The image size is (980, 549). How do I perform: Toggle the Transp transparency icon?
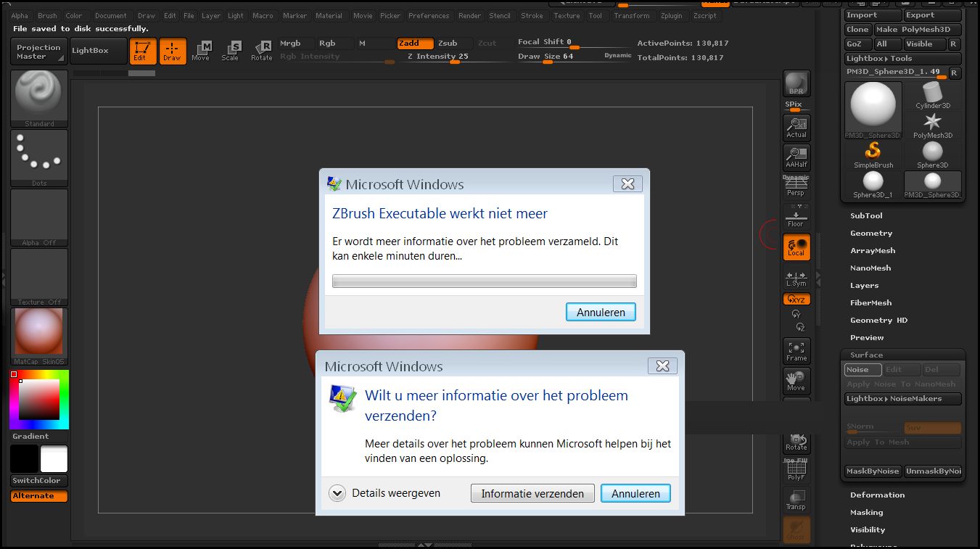(x=796, y=500)
